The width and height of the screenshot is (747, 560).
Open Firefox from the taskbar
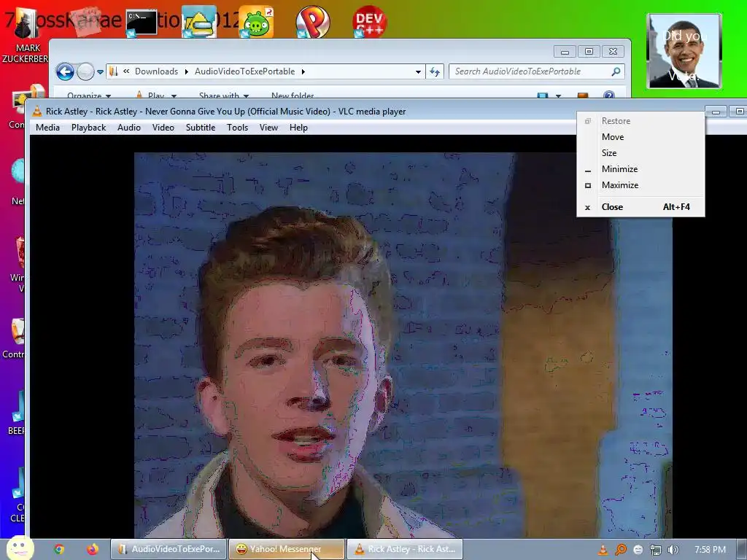click(93, 549)
